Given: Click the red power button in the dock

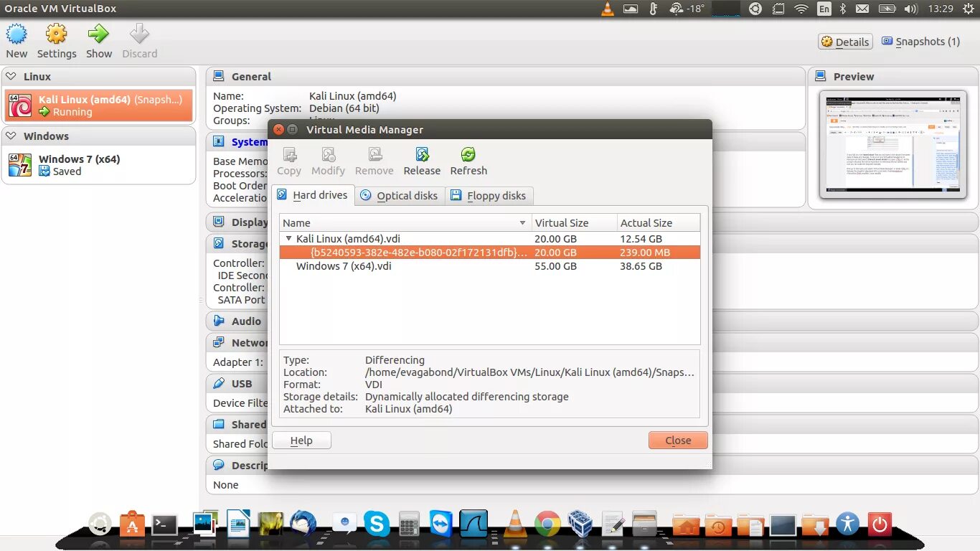Looking at the screenshot, I should (x=880, y=524).
